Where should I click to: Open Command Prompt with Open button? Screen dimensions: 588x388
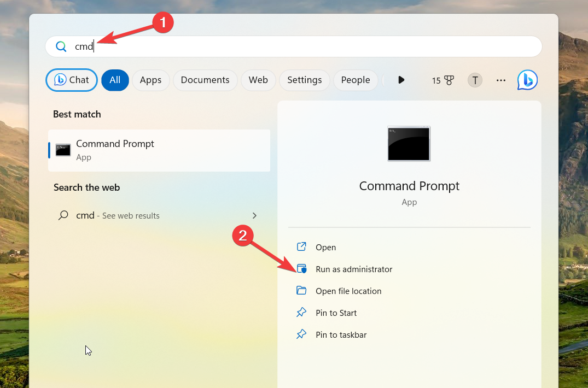click(x=325, y=247)
